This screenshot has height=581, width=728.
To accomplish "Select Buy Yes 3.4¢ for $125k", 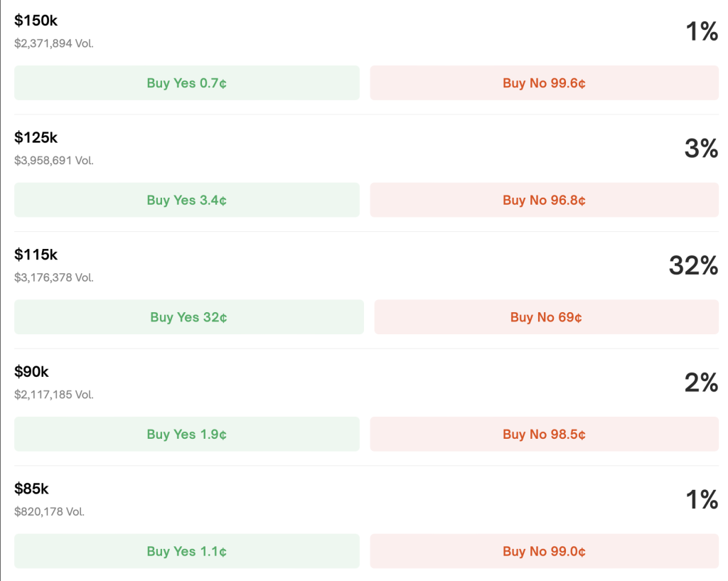I will [187, 200].
